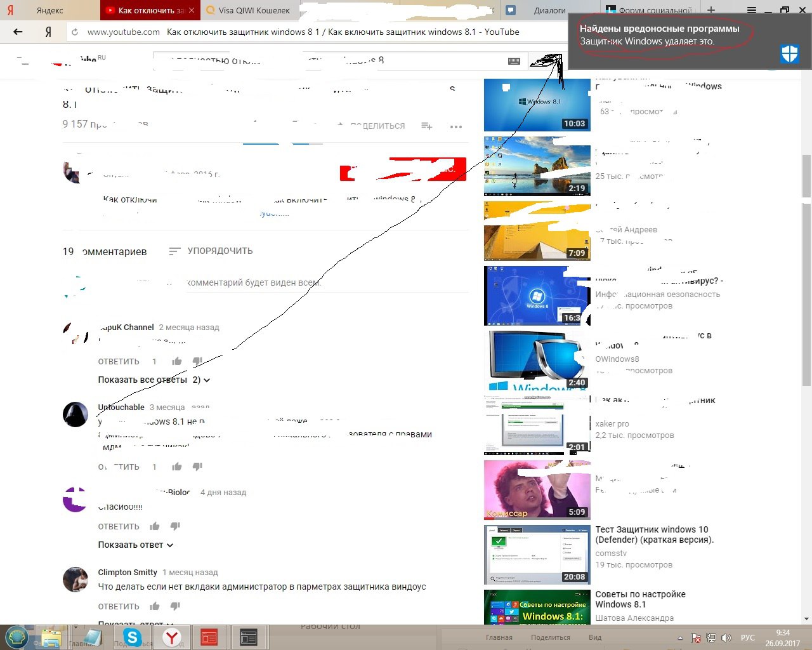The image size is (812, 650).
Task: Open the 2:19 beach wallpaper video thumbnail
Action: pos(537,166)
